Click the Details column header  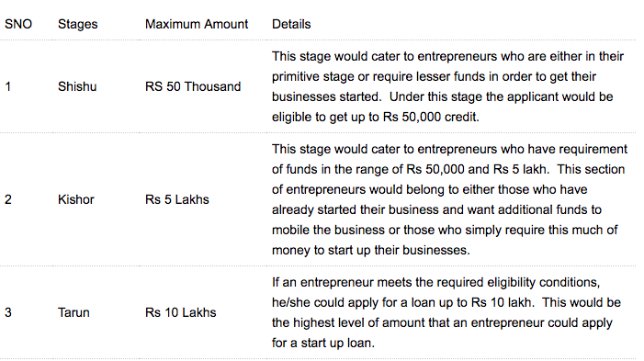(x=291, y=24)
